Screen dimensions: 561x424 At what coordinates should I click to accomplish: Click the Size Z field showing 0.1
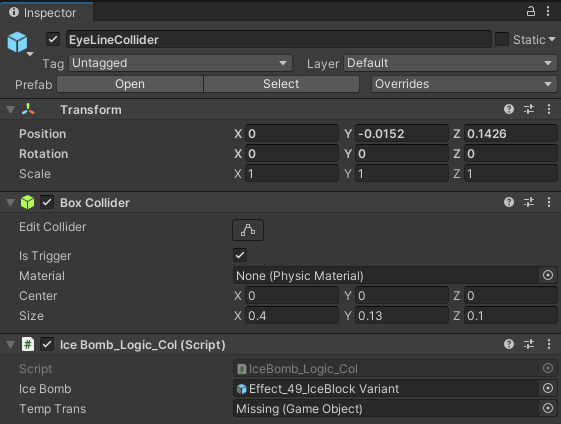[x=511, y=316]
